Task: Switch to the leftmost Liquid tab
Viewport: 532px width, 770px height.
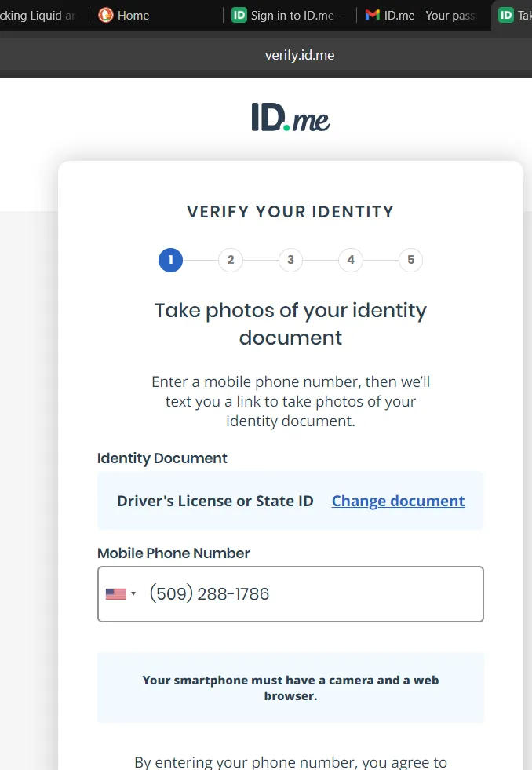Action: (39, 15)
